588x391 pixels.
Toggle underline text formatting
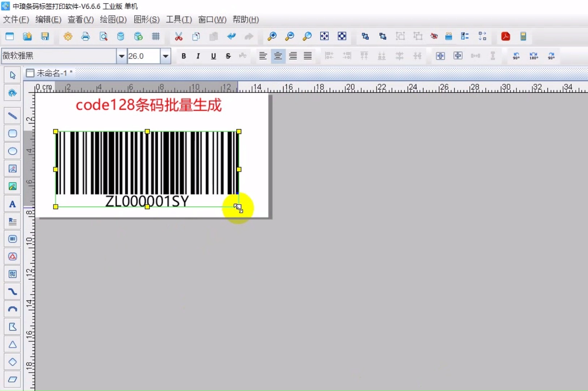click(x=213, y=56)
